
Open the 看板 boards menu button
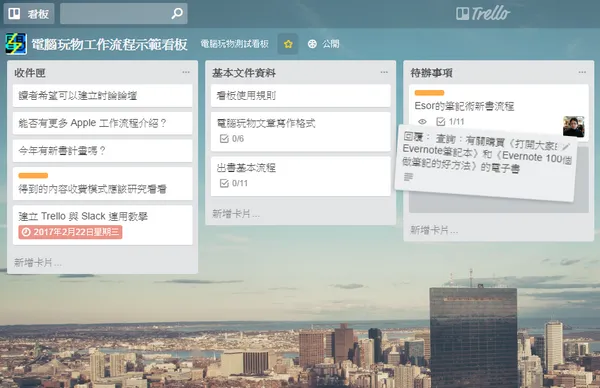[x=29, y=13]
